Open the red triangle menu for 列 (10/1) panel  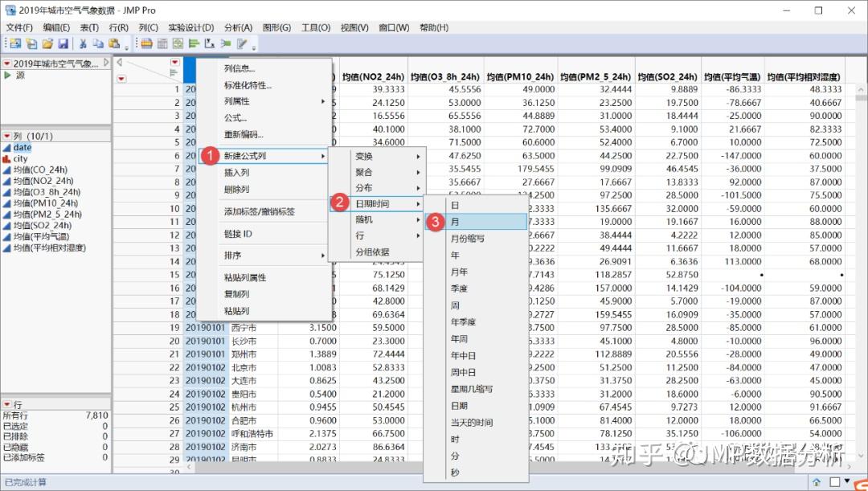(x=7, y=135)
